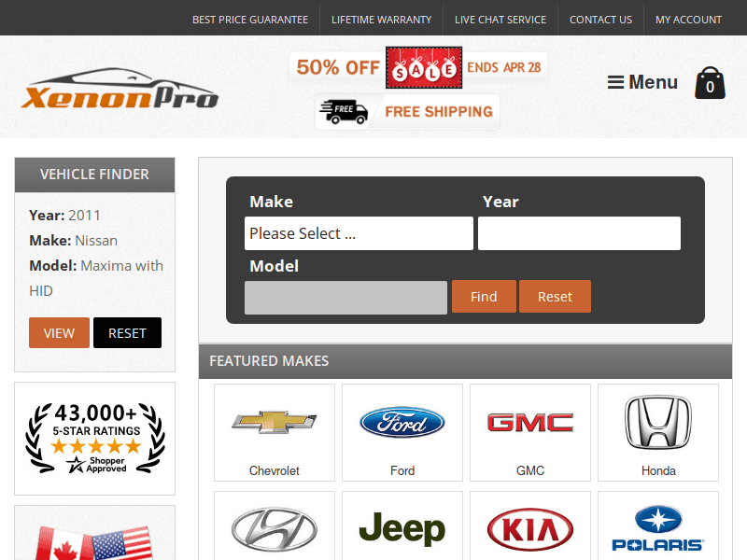Open the Hyundai make tile
Viewport: 747px width, 560px height.
coord(275,528)
